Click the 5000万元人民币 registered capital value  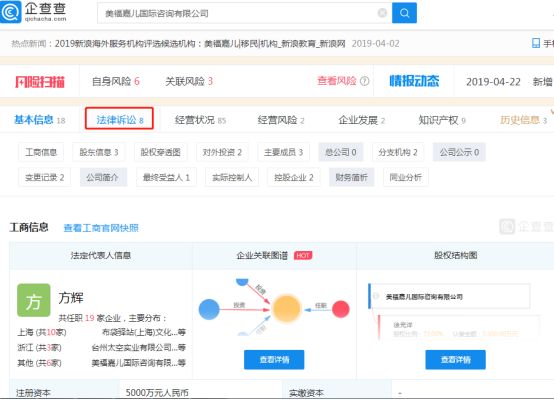pyautogui.click(x=157, y=393)
